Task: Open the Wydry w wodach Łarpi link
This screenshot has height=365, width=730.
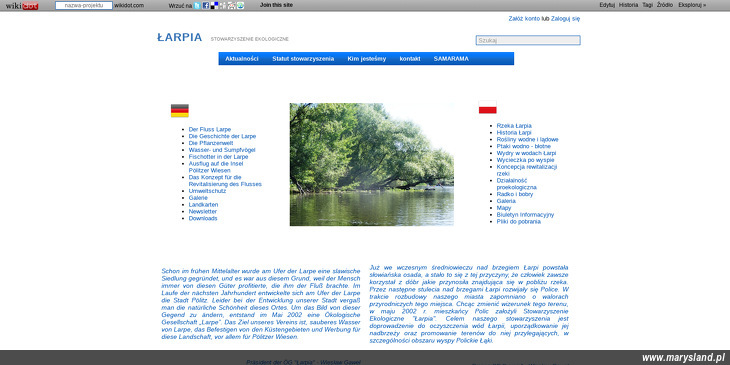Action: click(526, 153)
